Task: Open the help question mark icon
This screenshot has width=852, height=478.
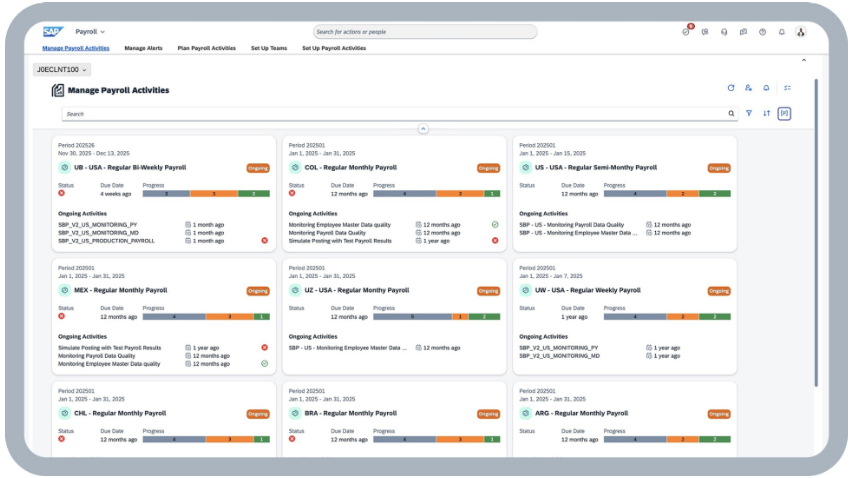Action: 762,32
